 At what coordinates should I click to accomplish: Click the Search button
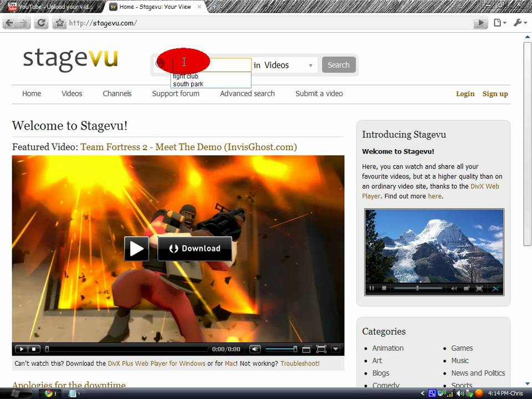click(339, 65)
